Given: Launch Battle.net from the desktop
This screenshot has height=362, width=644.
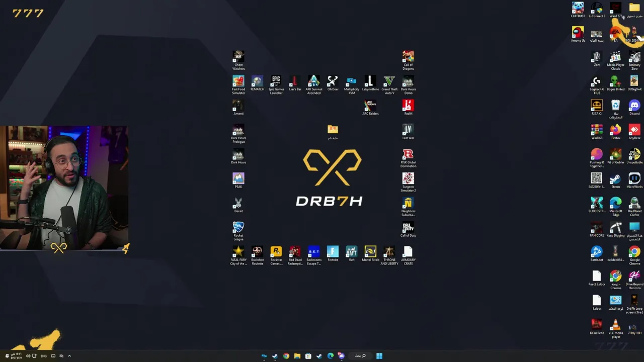Looking at the screenshot, I should [x=597, y=254].
